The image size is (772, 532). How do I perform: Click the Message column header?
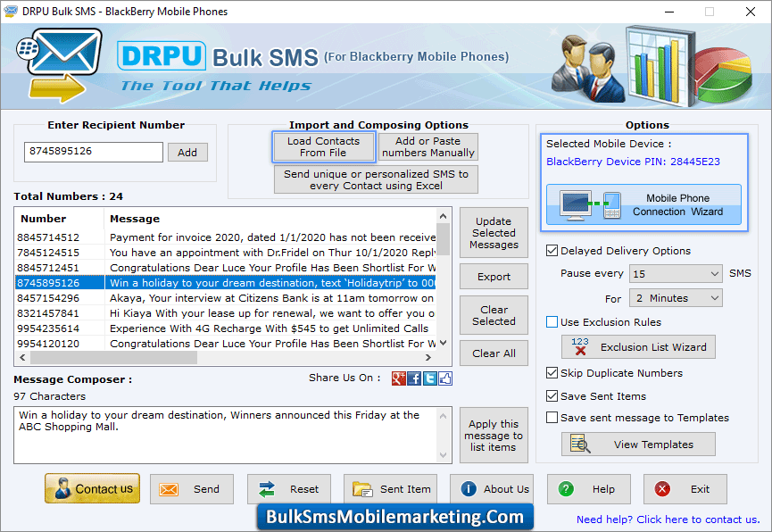(270, 219)
